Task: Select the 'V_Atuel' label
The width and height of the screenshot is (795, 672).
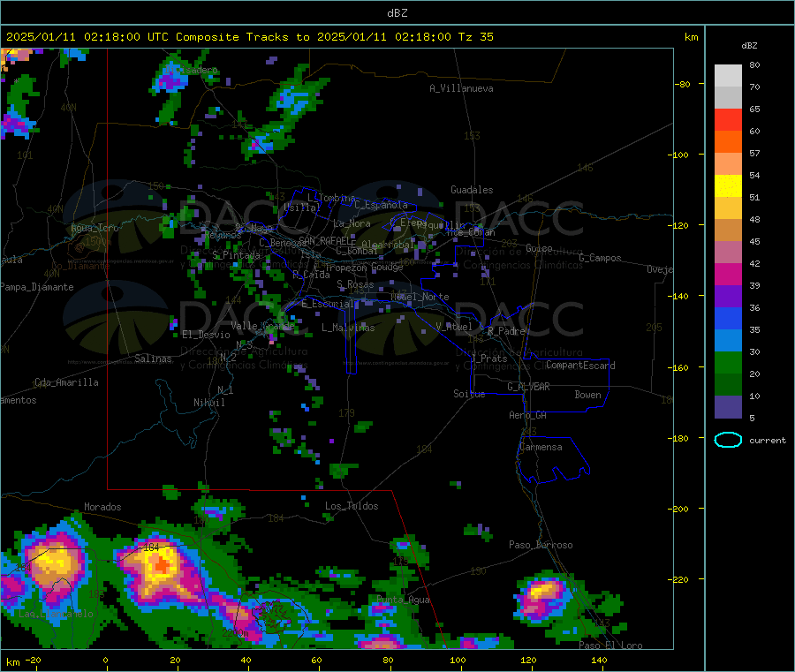Action: [x=454, y=327]
